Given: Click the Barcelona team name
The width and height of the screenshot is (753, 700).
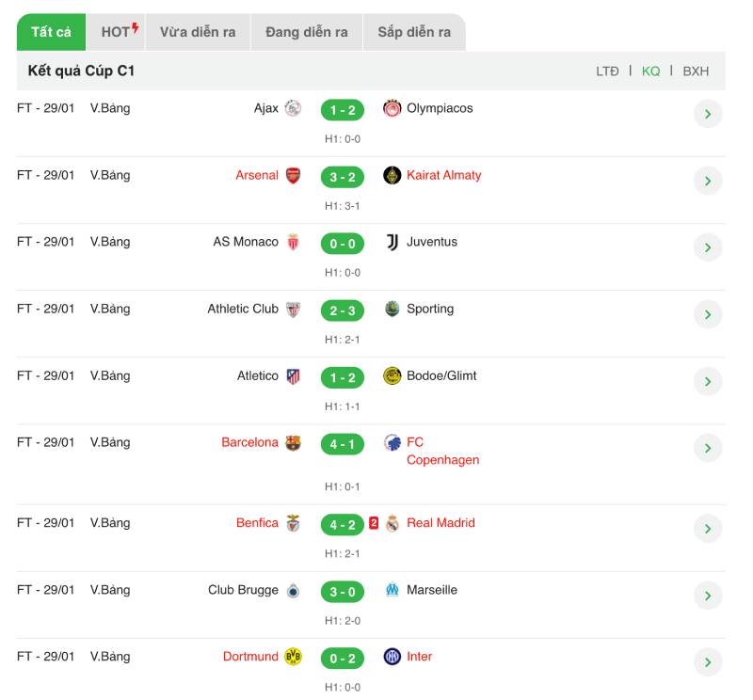Looking at the screenshot, I should tap(249, 442).
